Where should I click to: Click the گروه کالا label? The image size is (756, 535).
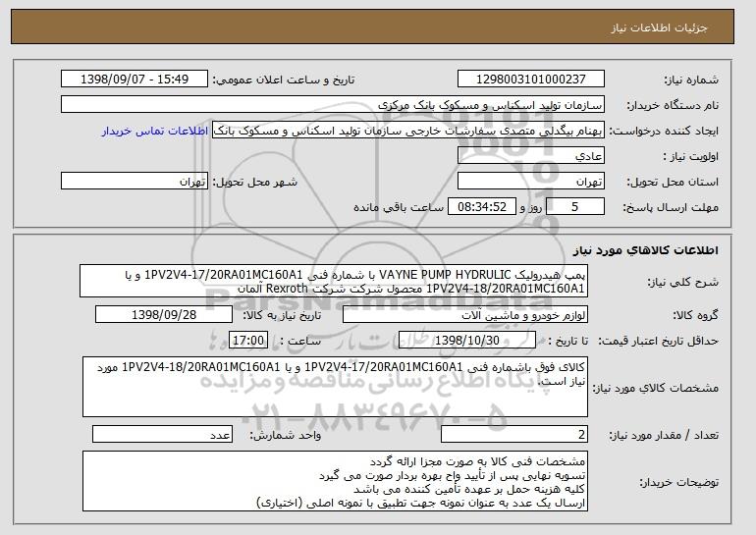696,315
